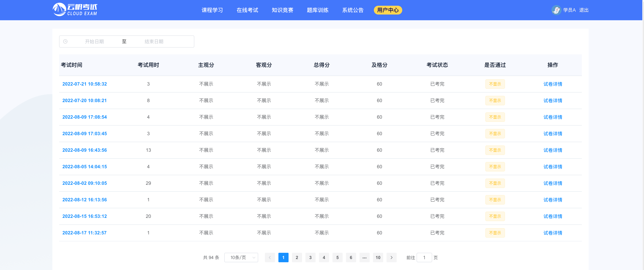The width and height of the screenshot is (644, 270).
Task: Open the 在线考试 menu
Action: [x=247, y=10]
